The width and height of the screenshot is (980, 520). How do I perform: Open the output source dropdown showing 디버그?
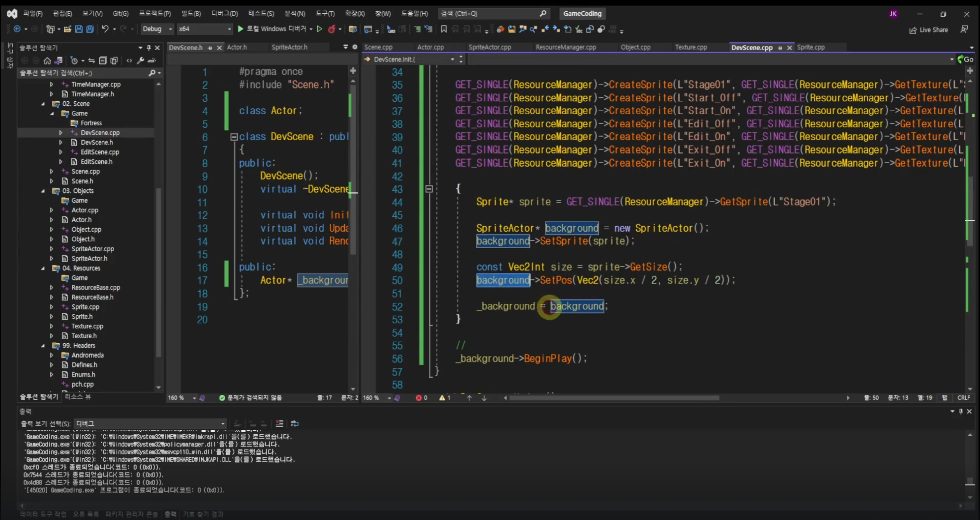pyautogui.click(x=150, y=423)
